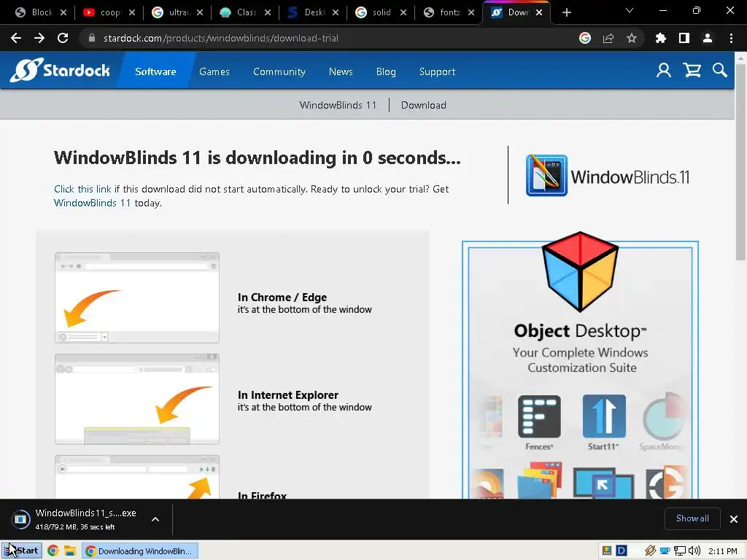Image resolution: width=747 pixels, height=560 pixels.
Task: Open the Software menu
Action: 155,71
